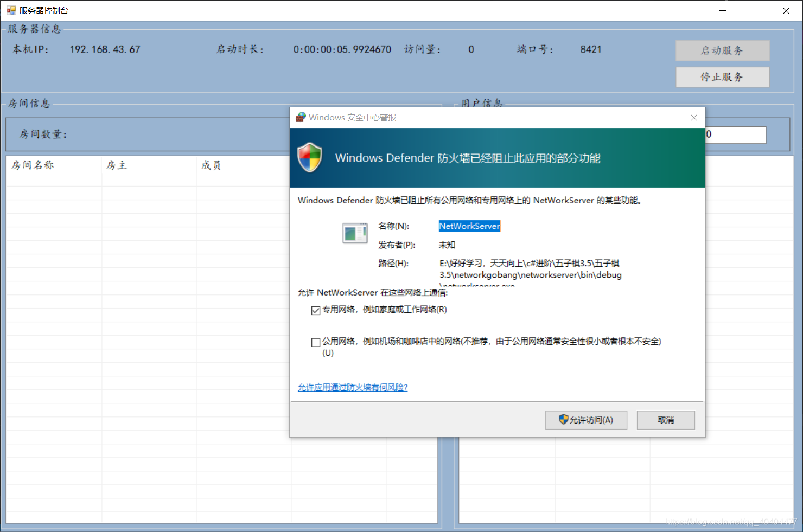This screenshot has width=803, height=532.
Task: Check the 公用网络 checkbox
Action: (x=316, y=342)
